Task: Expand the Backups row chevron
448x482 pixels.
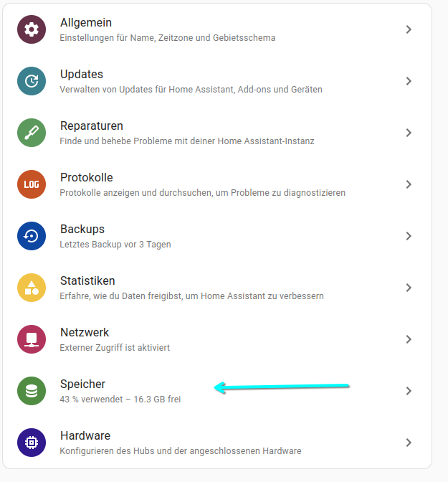Action: (409, 236)
